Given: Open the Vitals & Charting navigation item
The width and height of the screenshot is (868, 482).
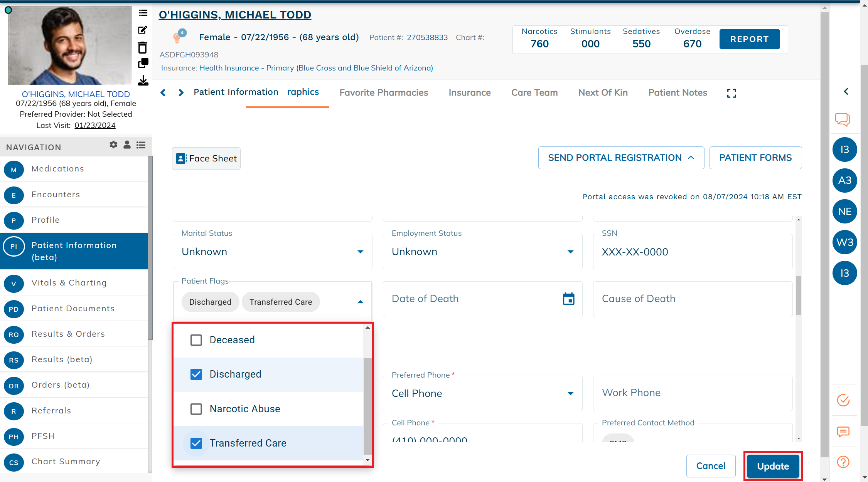Looking at the screenshot, I should (69, 283).
